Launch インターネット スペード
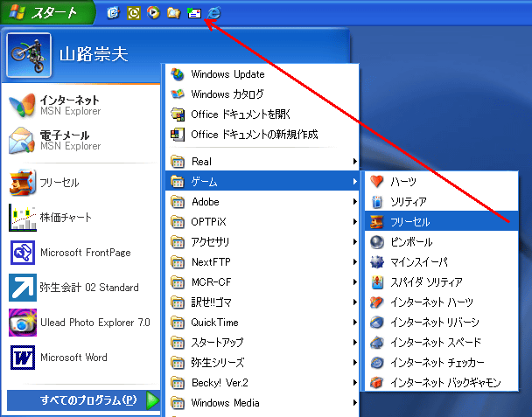This screenshot has width=532, height=417. pos(441,343)
